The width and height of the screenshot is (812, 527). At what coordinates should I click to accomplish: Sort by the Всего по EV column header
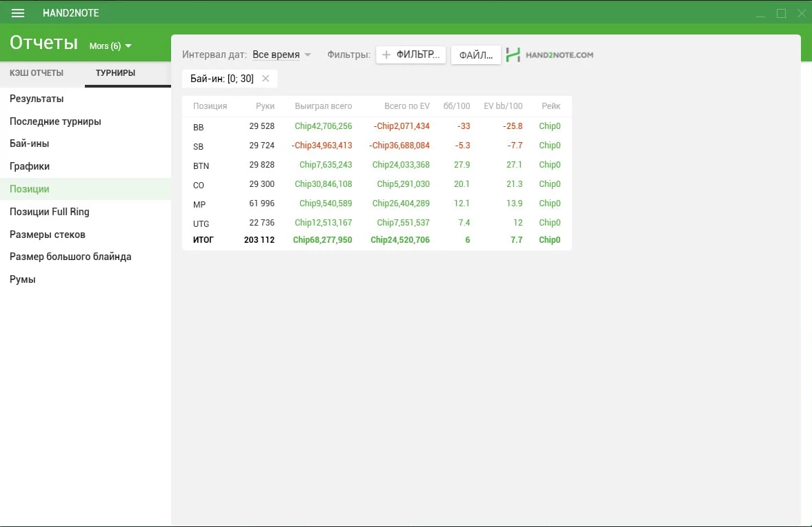(x=407, y=106)
